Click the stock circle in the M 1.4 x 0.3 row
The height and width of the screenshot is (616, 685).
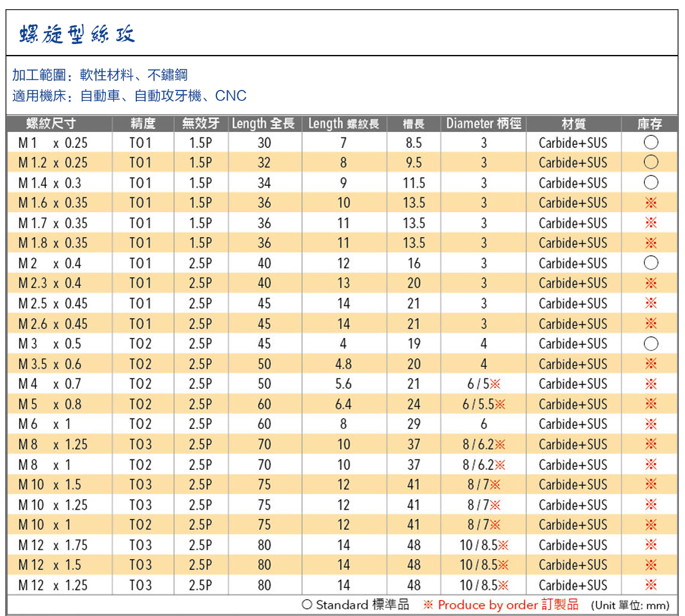(x=651, y=183)
